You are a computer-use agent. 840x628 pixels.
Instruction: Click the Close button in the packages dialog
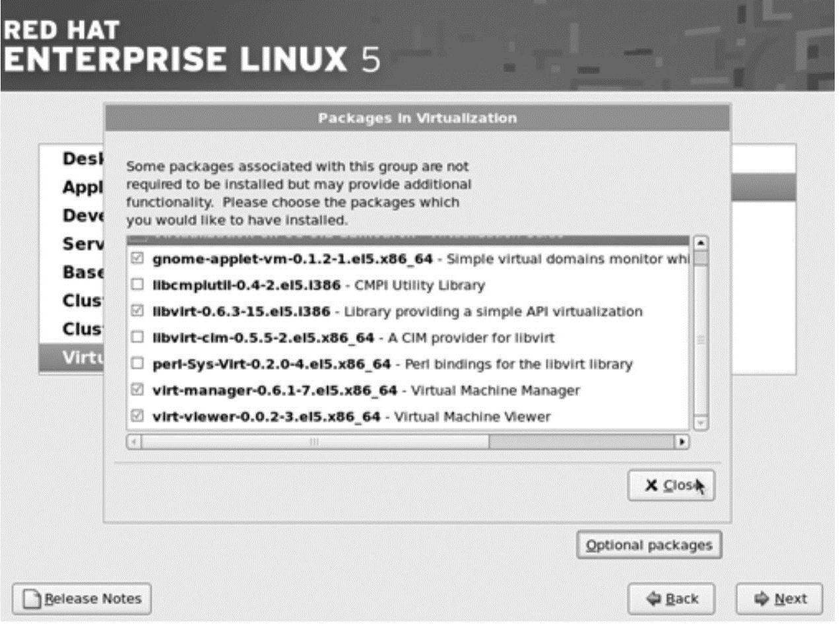pyautogui.click(x=671, y=485)
